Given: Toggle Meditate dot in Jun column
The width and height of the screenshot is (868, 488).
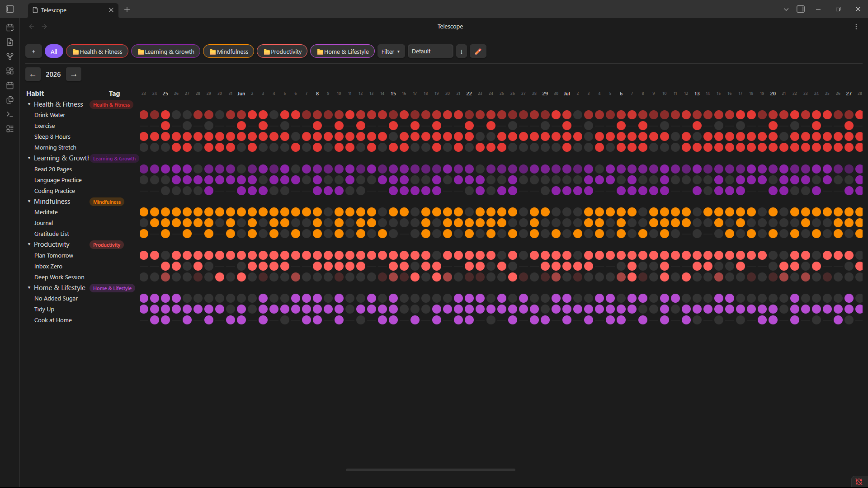Looking at the screenshot, I should [241, 212].
